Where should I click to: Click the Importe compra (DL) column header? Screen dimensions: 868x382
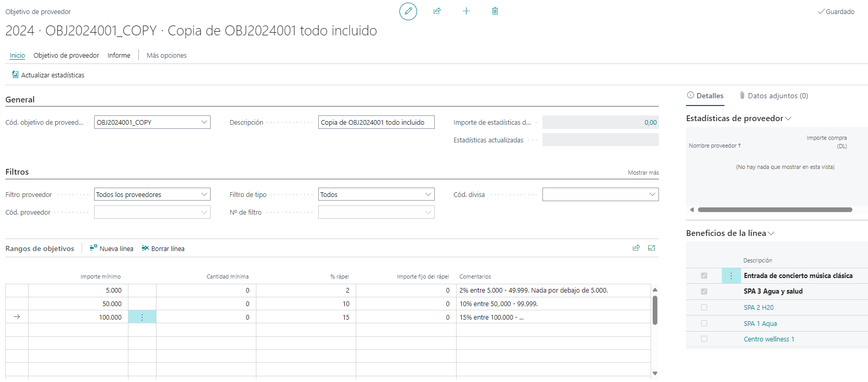[x=826, y=142]
